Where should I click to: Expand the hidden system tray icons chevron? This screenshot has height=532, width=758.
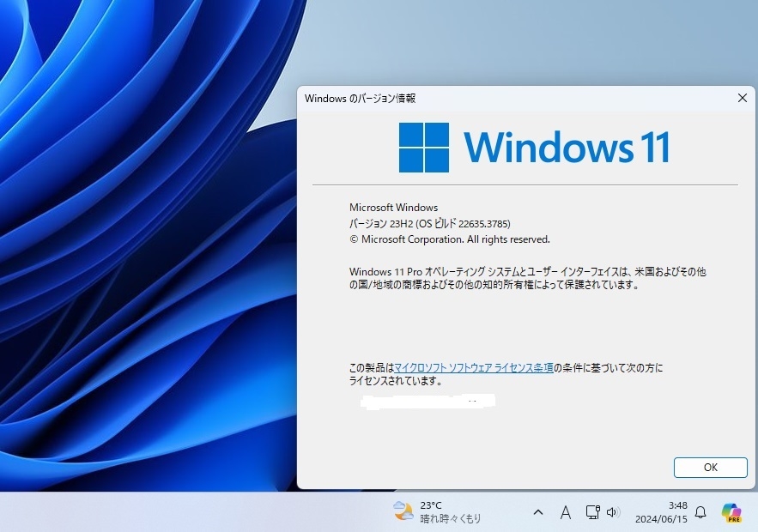point(538,512)
